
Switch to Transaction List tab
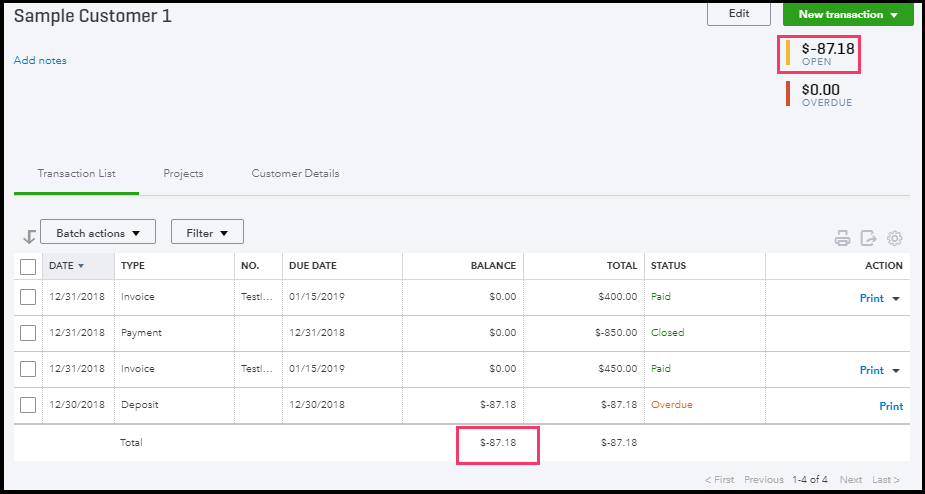[77, 174]
